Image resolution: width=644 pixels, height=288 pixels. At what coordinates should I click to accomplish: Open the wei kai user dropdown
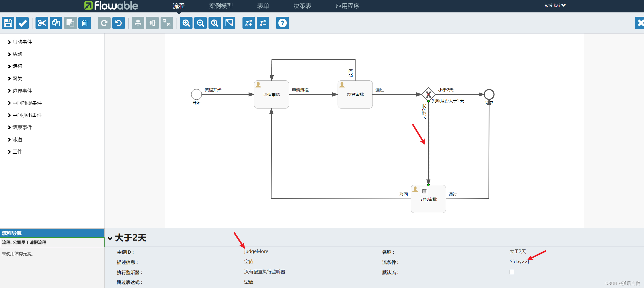(x=555, y=6)
